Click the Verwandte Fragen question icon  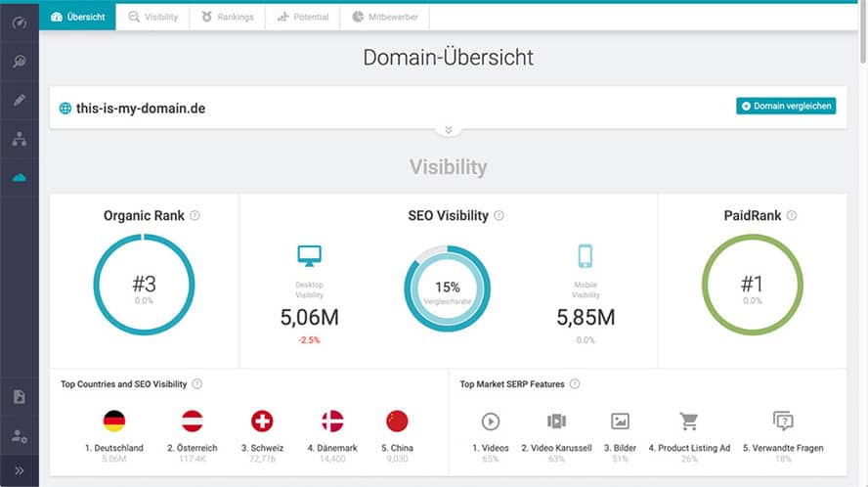click(x=783, y=421)
